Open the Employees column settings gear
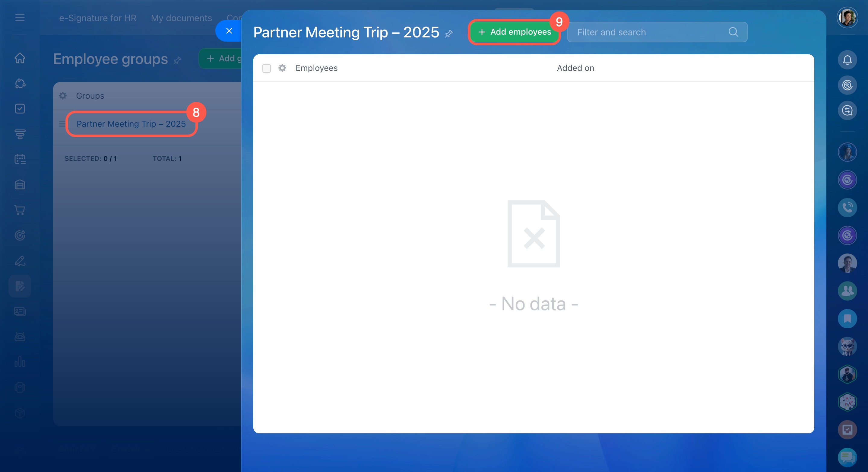This screenshot has width=868, height=472. [282, 68]
